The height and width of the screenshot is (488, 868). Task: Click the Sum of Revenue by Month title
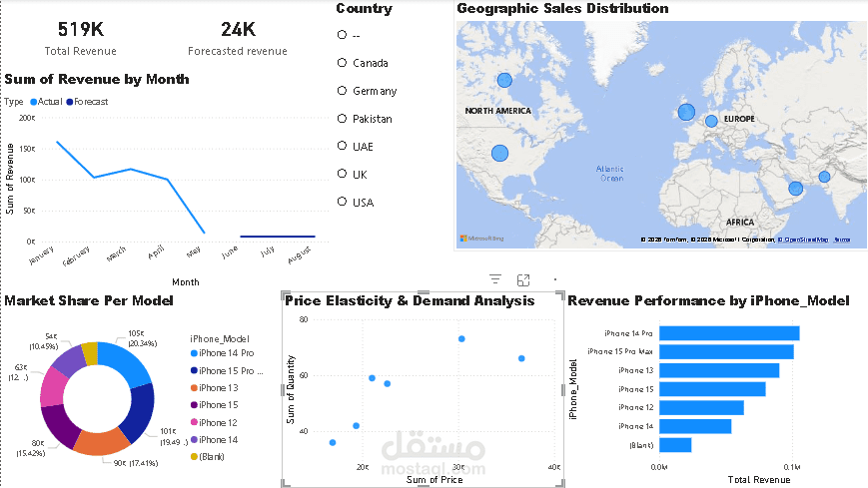(x=97, y=79)
